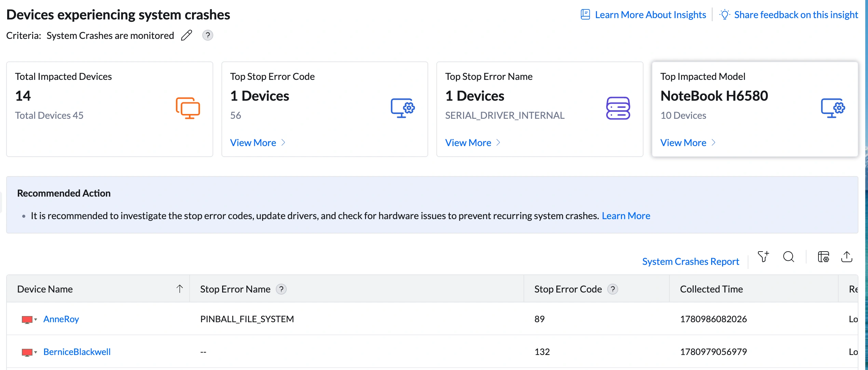The image size is (868, 370).
Task: Edit the System Crashes criteria pencil icon
Action: 187,35
